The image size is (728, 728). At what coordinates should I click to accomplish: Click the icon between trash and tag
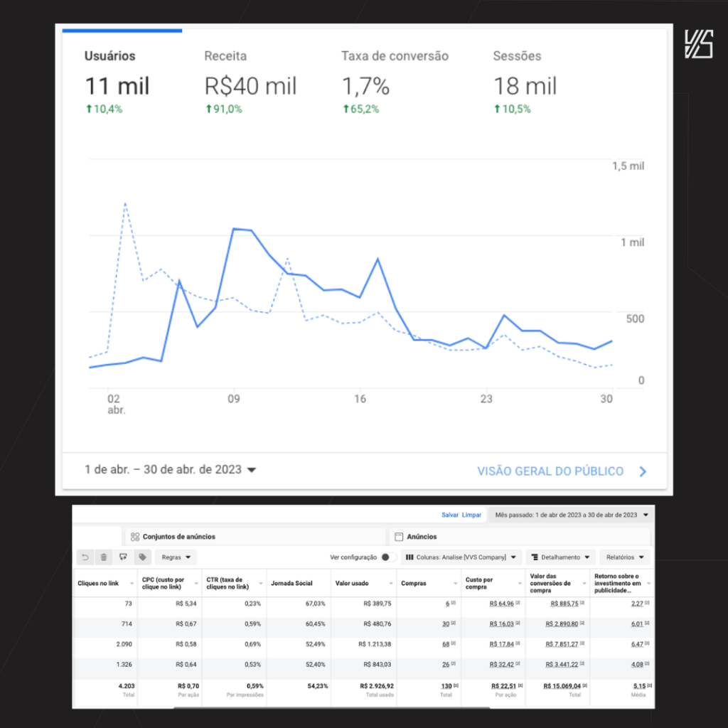click(124, 557)
